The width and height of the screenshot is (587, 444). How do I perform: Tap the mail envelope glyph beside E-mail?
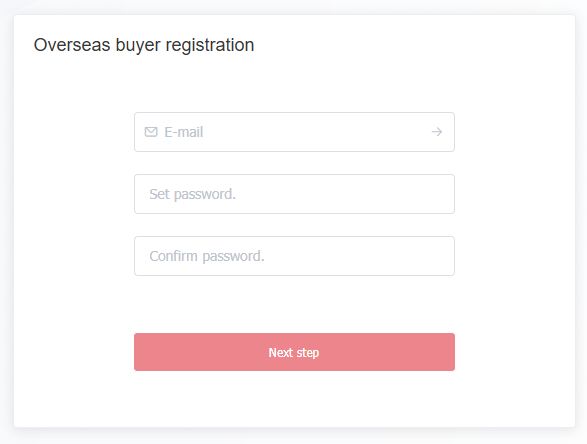click(151, 132)
